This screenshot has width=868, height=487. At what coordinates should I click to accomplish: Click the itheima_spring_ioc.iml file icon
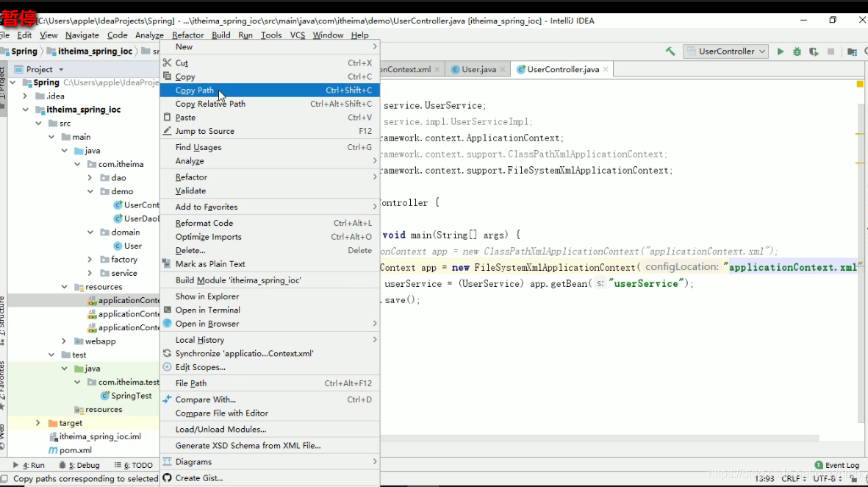click(53, 436)
